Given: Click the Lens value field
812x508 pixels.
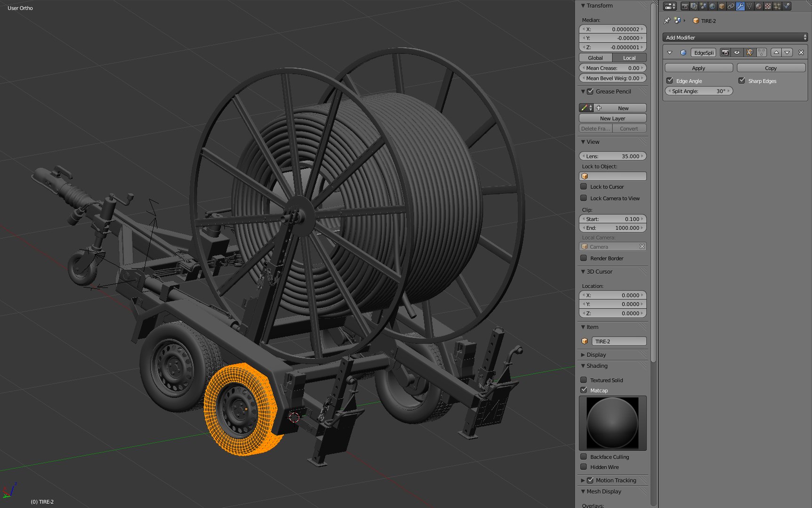Looking at the screenshot, I should pyautogui.click(x=613, y=156).
